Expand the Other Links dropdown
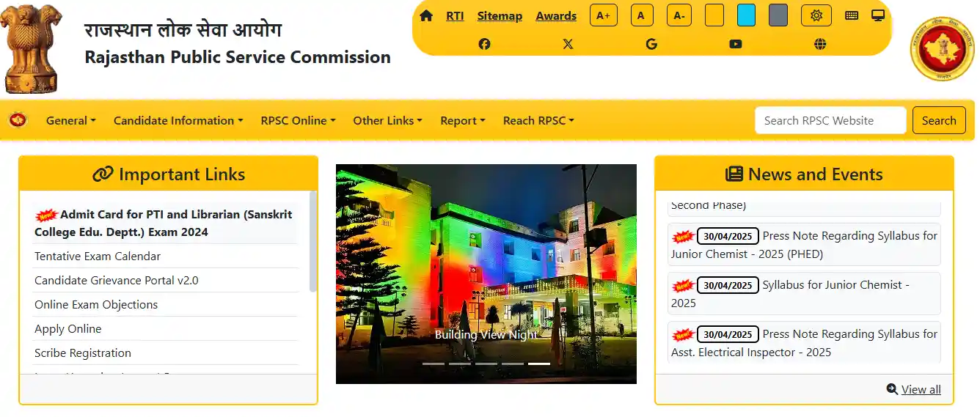This screenshot has height=417, width=980. pos(387,121)
